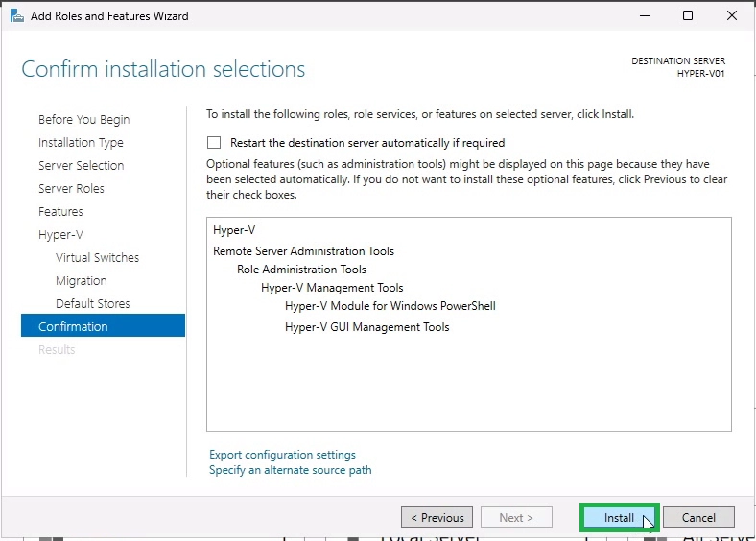756x541 pixels.
Task: Open Default Stores step
Action: click(93, 304)
